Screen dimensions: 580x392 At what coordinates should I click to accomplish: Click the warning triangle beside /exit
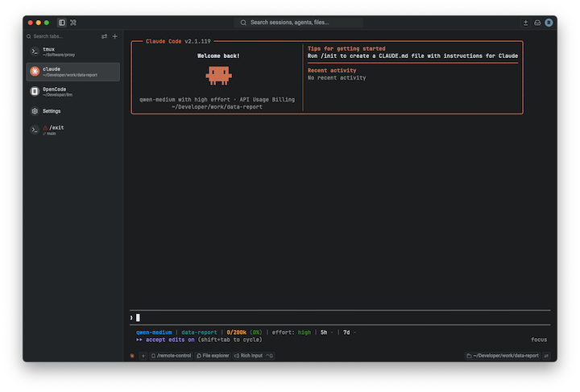[45, 128]
